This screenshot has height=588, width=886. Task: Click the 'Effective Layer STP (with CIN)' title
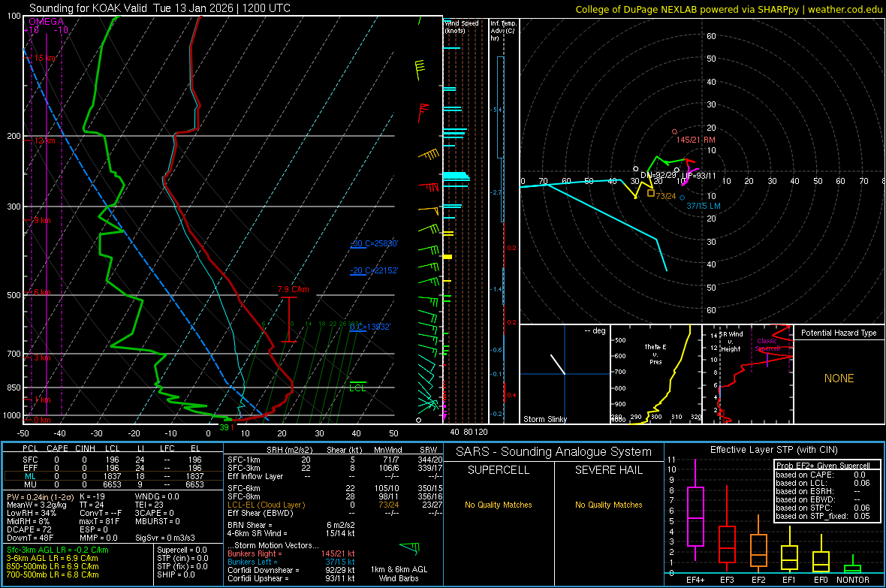(773, 450)
